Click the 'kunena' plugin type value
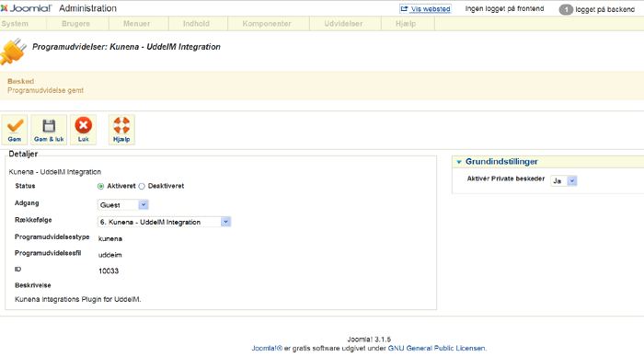The image size is (644, 357). 110,238
